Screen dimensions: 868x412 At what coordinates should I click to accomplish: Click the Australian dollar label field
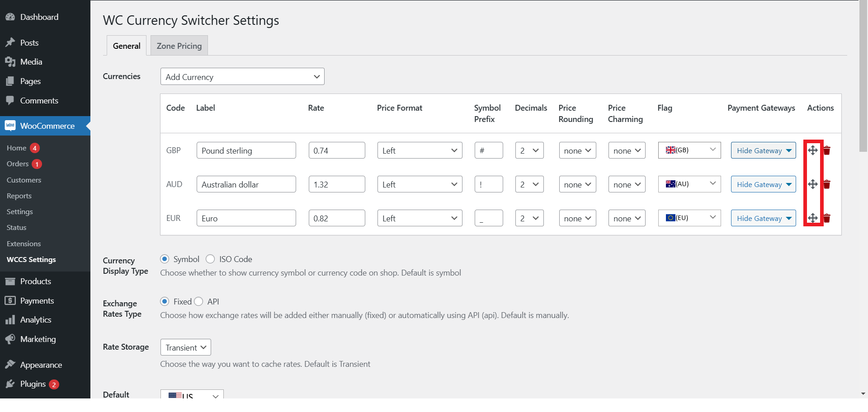[x=246, y=184]
